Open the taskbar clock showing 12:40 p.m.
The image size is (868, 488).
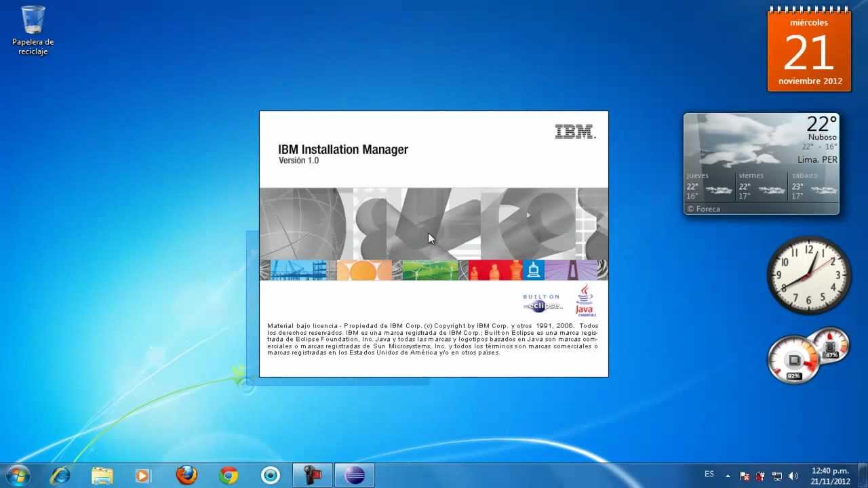[830, 476]
